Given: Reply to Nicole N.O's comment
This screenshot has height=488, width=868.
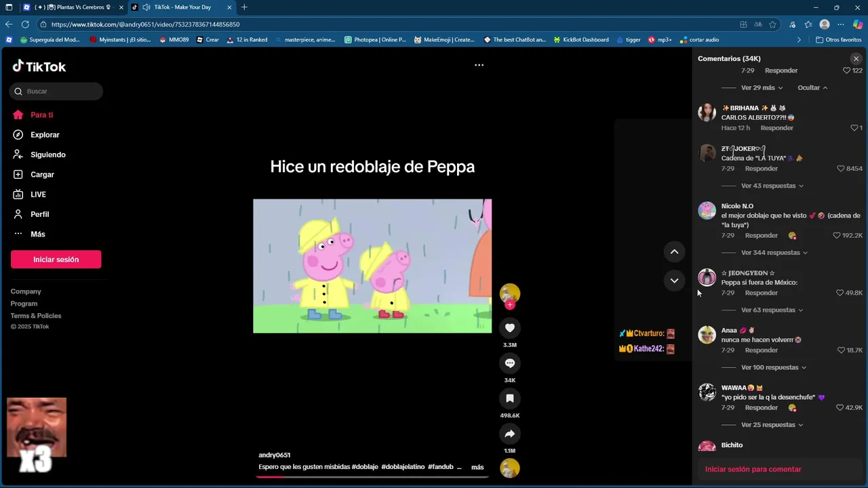Looking at the screenshot, I should (761, 236).
